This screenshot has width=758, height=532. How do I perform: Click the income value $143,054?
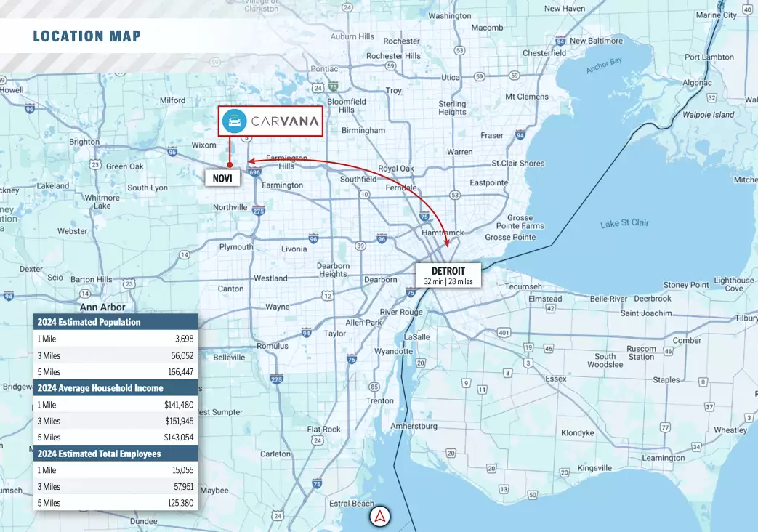179,438
